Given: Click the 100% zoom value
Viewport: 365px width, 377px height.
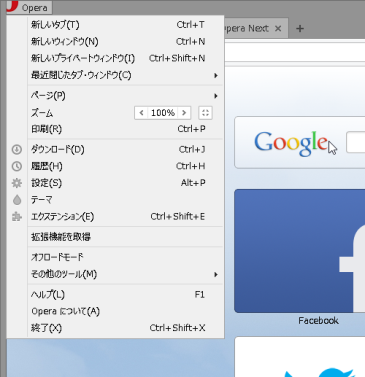Looking at the screenshot, I should click(x=163, y=113).
